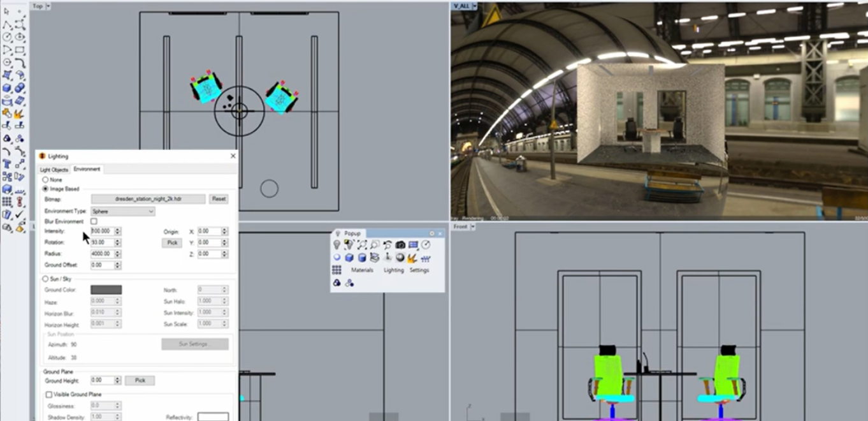Click the camera icon in Popup toolbar
Viewport: 868px width, 421px height.
click(400, 245)
